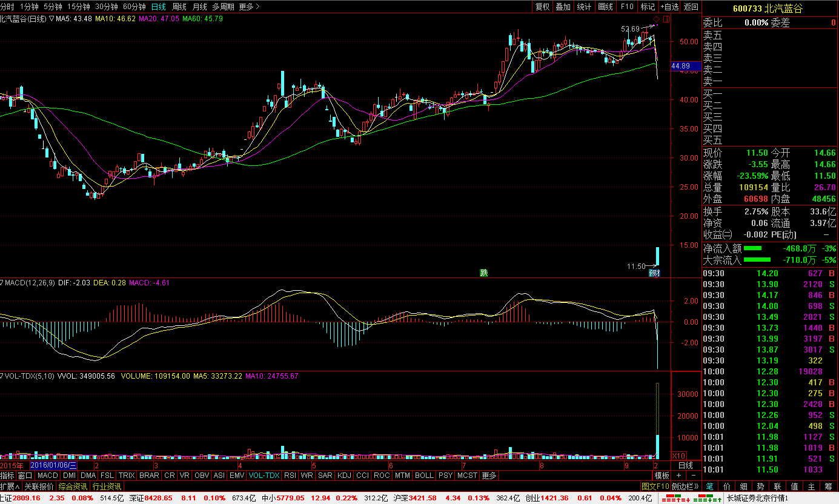Click the minus zoom-out button beside 模板
The image size is (839, 504).
click(693, 476)
